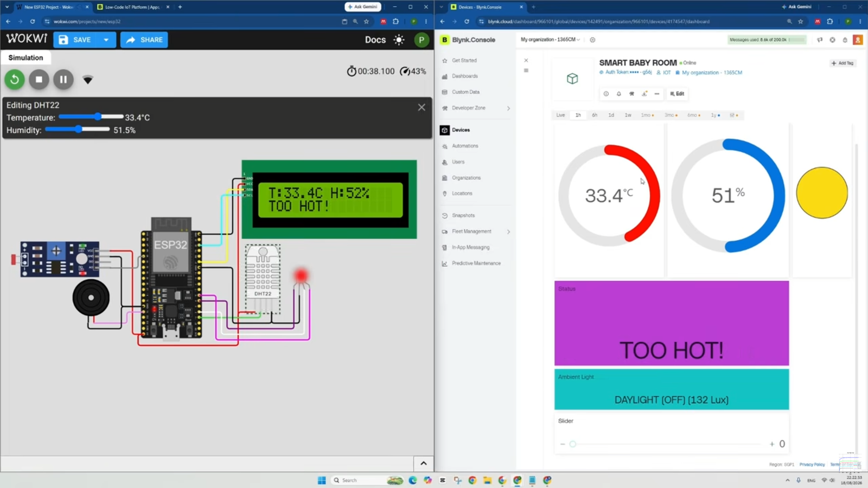
Task: Click the yellow LED widget
Action: [x=822, y=193]
